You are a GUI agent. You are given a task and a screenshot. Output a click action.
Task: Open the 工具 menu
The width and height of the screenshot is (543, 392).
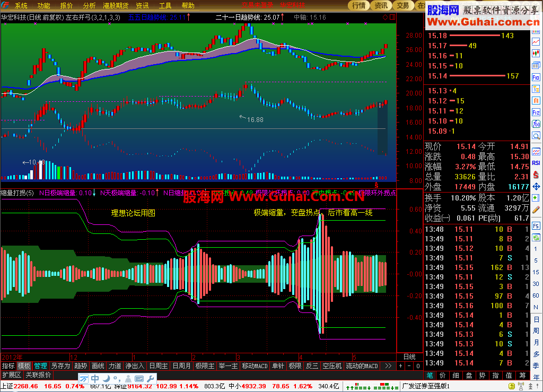click(165, 5)
